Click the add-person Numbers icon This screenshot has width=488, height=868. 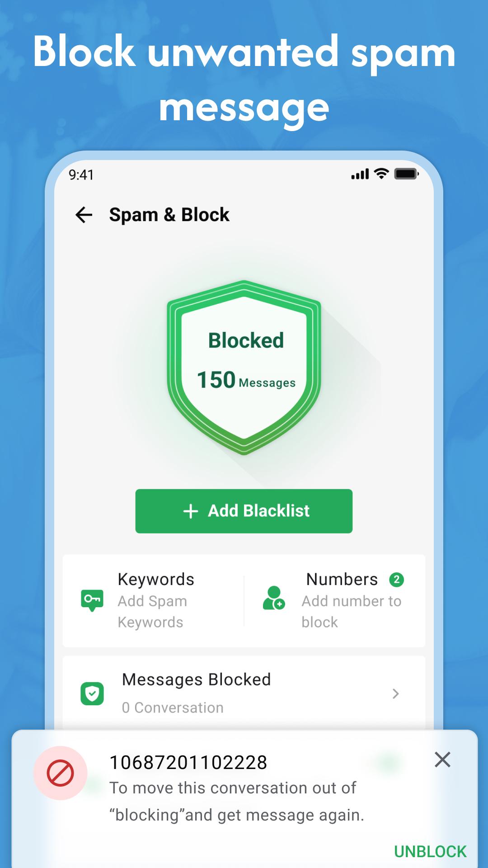pos(274,598)
